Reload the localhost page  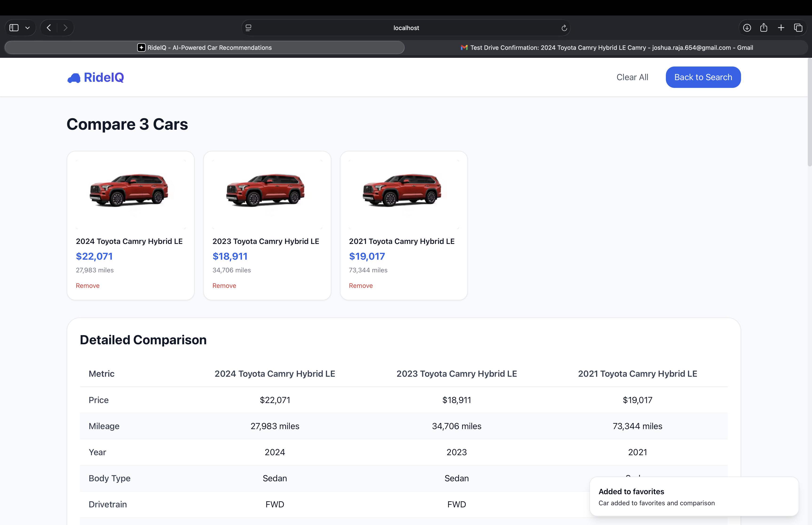click(564, 28)
